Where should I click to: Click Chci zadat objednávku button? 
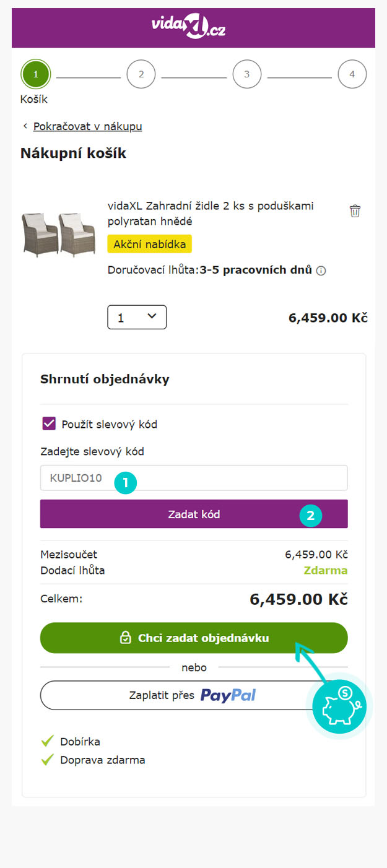click(194, 638)
